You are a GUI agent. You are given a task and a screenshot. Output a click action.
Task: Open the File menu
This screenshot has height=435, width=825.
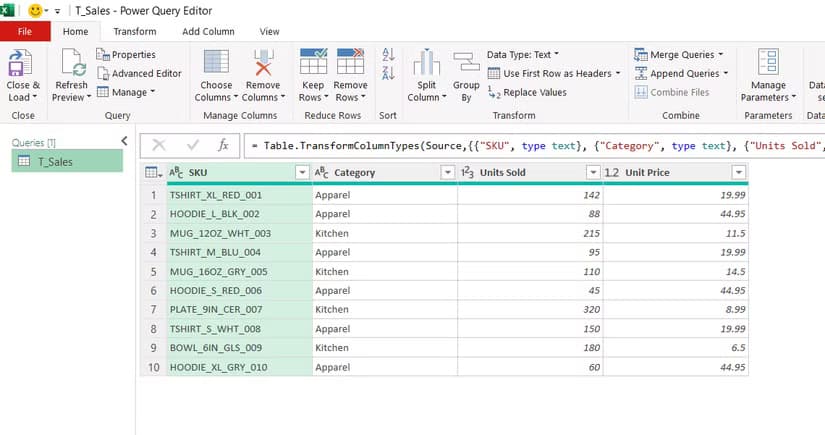click(x=25, y=32)
